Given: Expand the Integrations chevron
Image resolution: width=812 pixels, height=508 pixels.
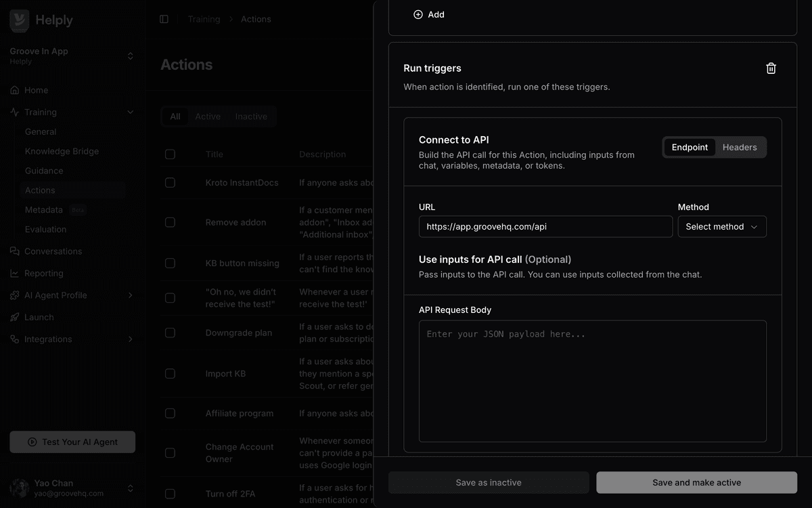Looking at the screenshot, I should (131, 339).
